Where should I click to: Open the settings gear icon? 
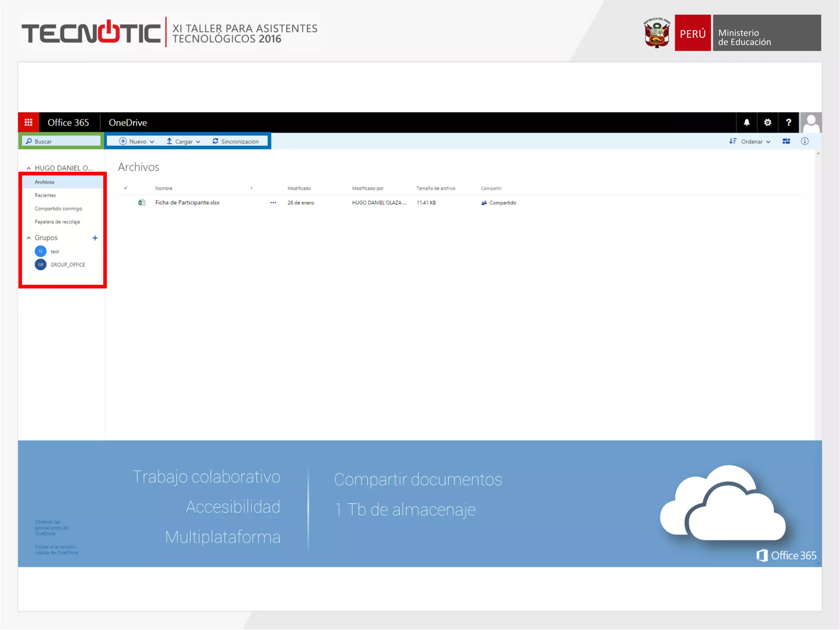pyautogui.click(x=767, y=122)
